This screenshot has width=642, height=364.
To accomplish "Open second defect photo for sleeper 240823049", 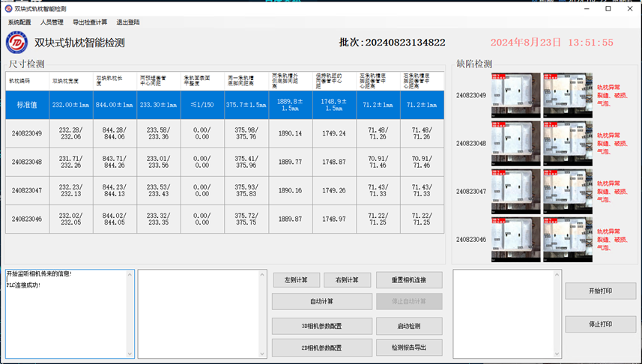I will pos(567,95).
